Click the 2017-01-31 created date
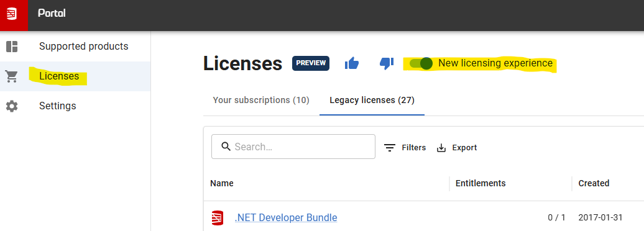 tap(600, 218)
